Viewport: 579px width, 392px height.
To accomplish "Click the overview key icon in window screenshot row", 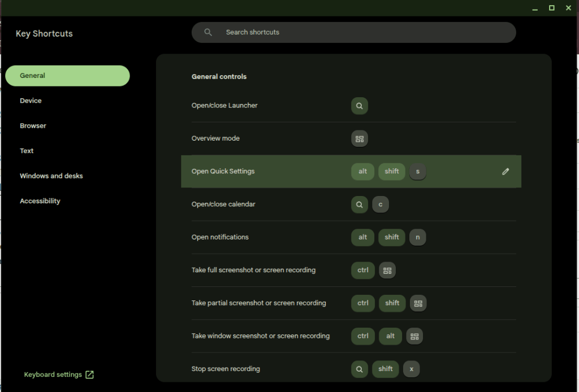I will 414,337.
